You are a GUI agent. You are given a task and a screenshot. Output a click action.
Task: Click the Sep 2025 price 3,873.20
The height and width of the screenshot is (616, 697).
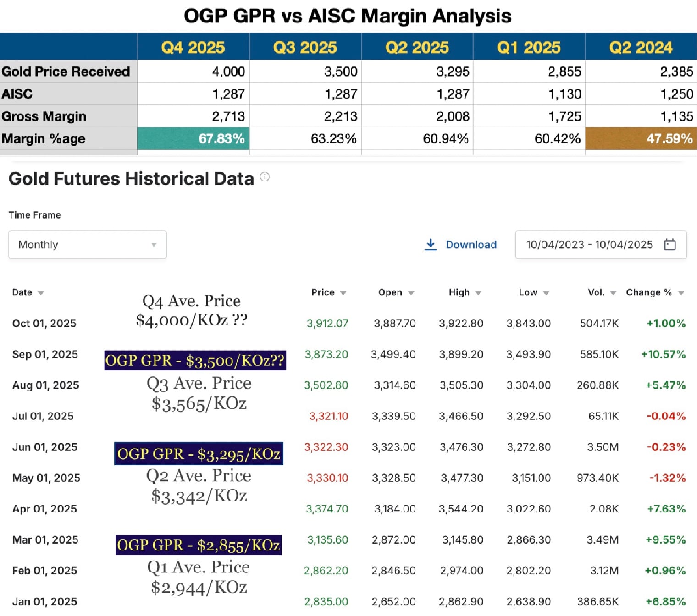326,354
